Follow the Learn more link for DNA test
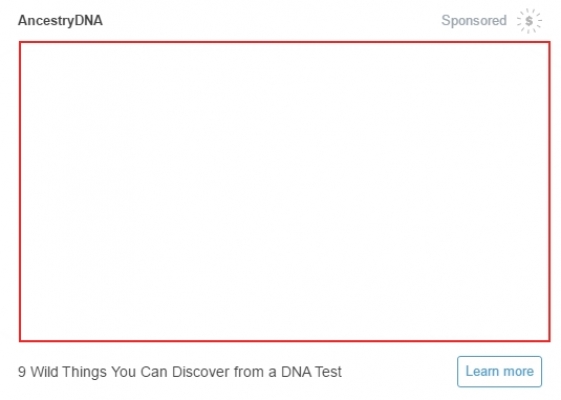 (x=499, y=371)
